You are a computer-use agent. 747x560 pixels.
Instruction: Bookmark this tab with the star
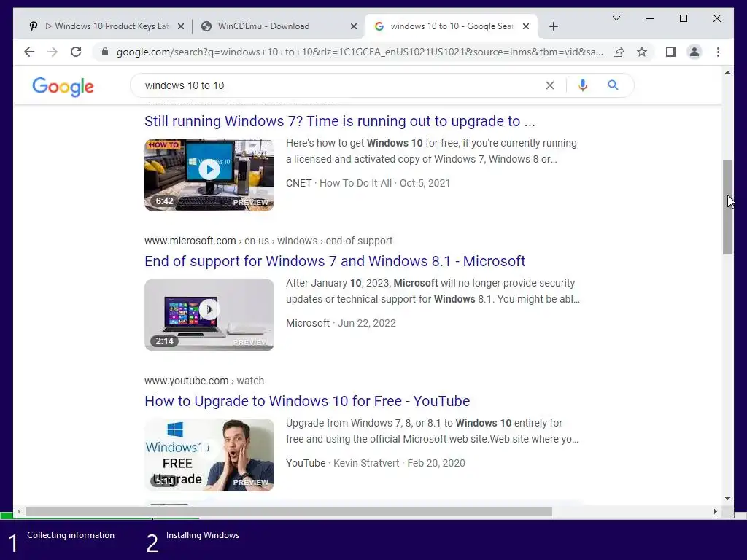point(642,52)
